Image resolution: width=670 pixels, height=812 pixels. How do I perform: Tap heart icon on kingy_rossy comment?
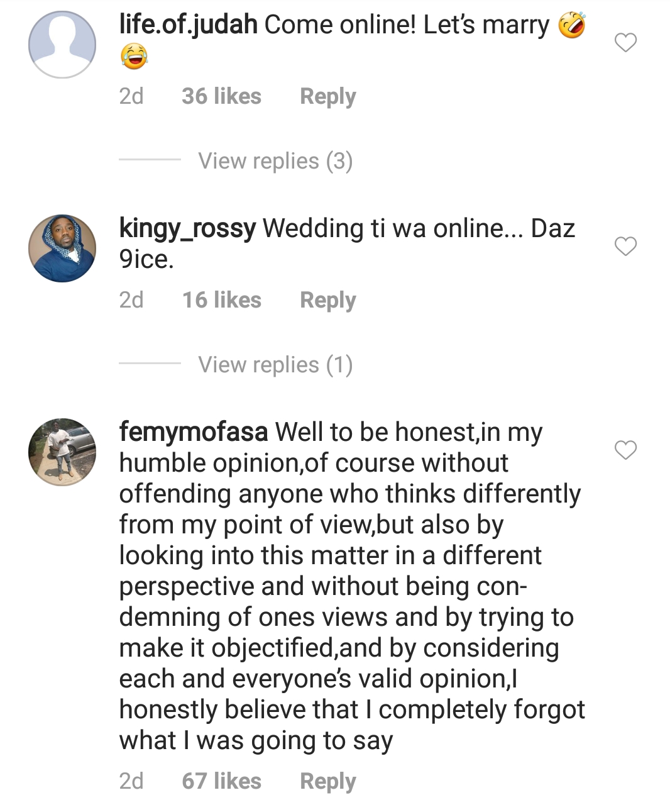click(x=625, y=247)
